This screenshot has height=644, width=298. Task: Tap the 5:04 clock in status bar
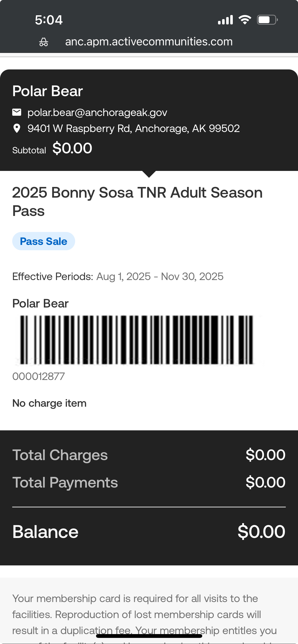click(x=49, y=20)
